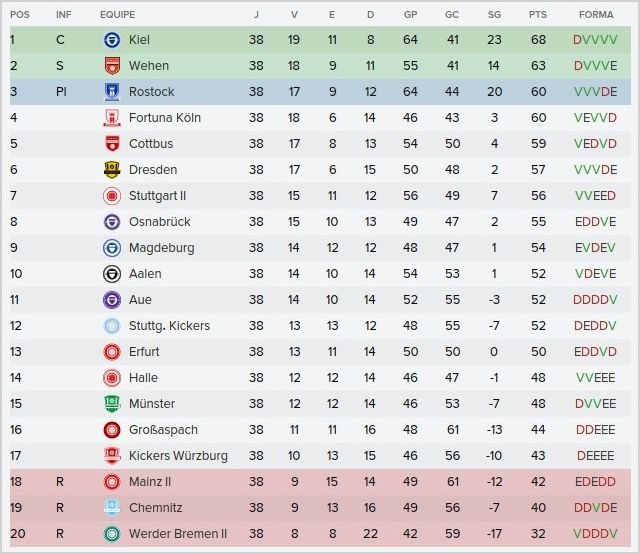Click the Aalen club crest icon
This screenshot has width=640, height=554.
point(112,274)
